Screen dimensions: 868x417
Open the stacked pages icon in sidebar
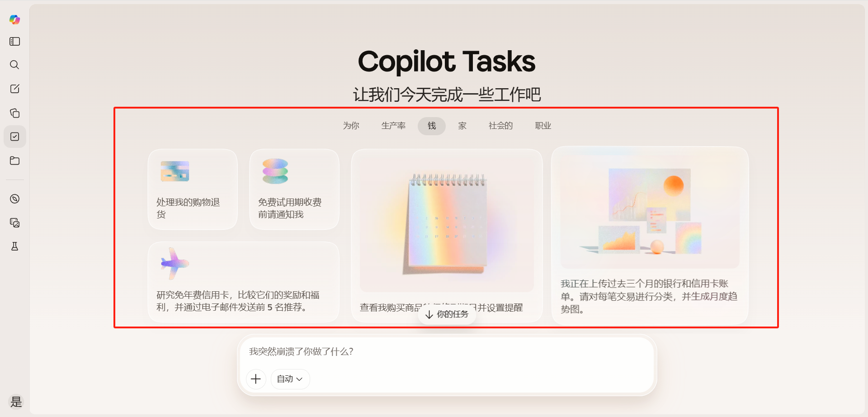point(14,113)
